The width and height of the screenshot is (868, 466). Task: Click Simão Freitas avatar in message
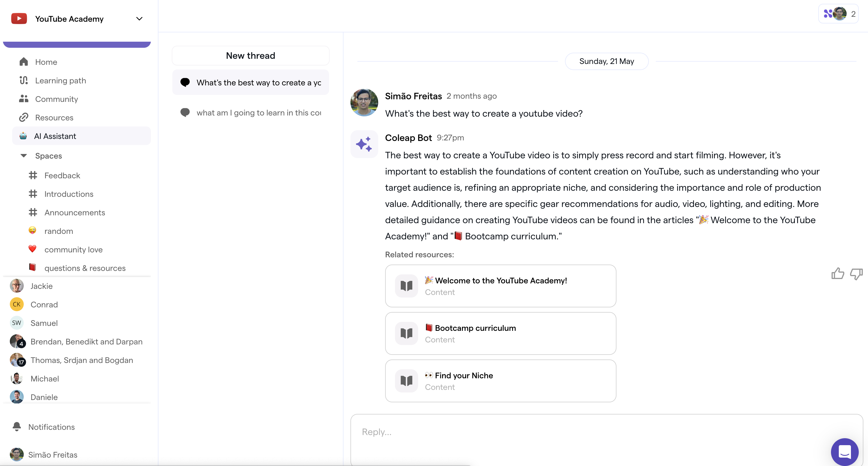tap(364, 103)
